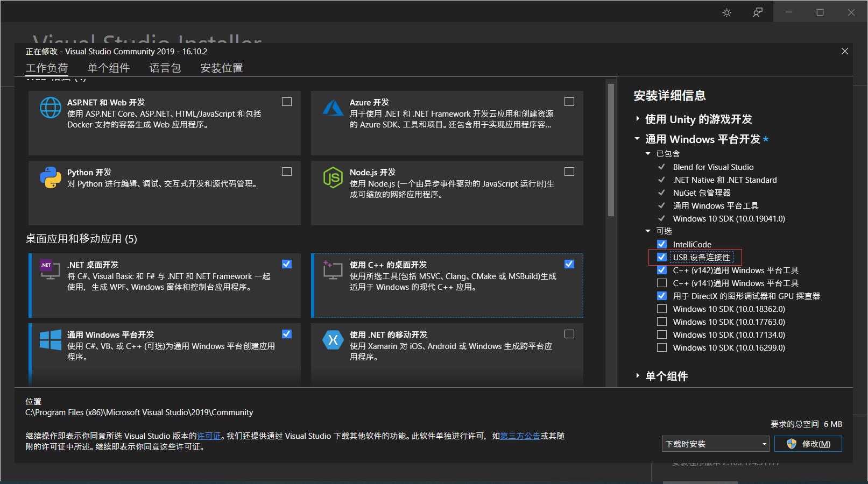This screenshot has height=484, width=868.
Task: Click the 要求的总空间 6 MB text
Action: tap(806, 424)
